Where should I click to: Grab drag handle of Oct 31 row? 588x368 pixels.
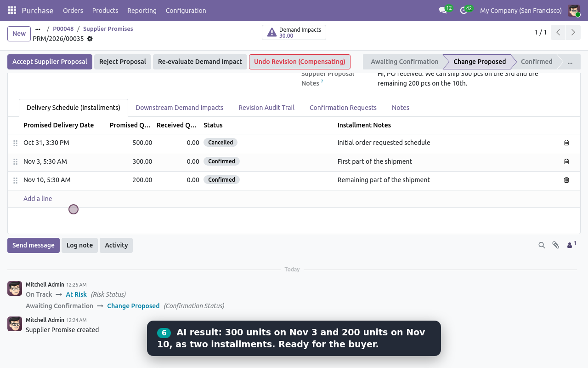pyautogui.click(x=15, y=143)
